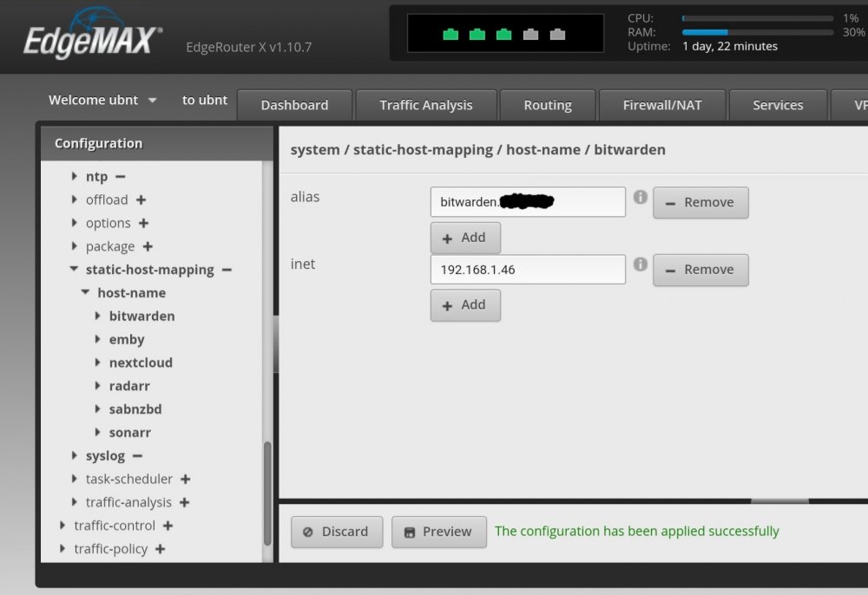The width and height of the screenshot is (868, 595).
Task: Add task-scheduler node with plus icon
Action: pos(186,480)
